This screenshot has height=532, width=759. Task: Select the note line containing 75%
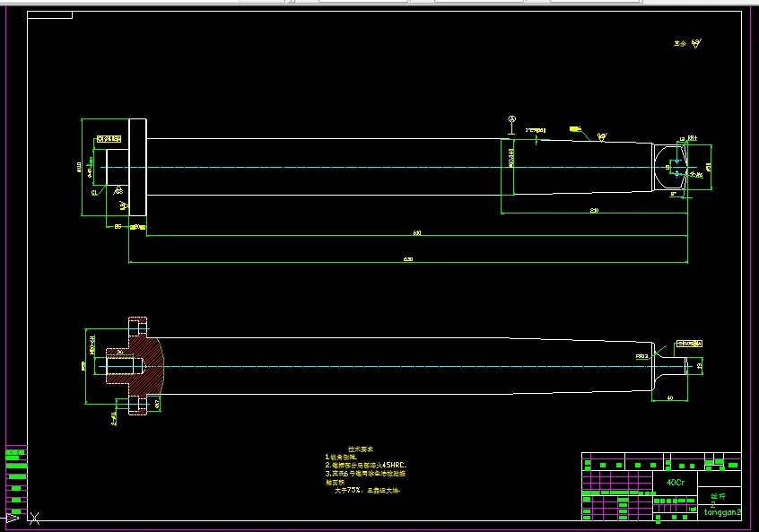(368, 491)
